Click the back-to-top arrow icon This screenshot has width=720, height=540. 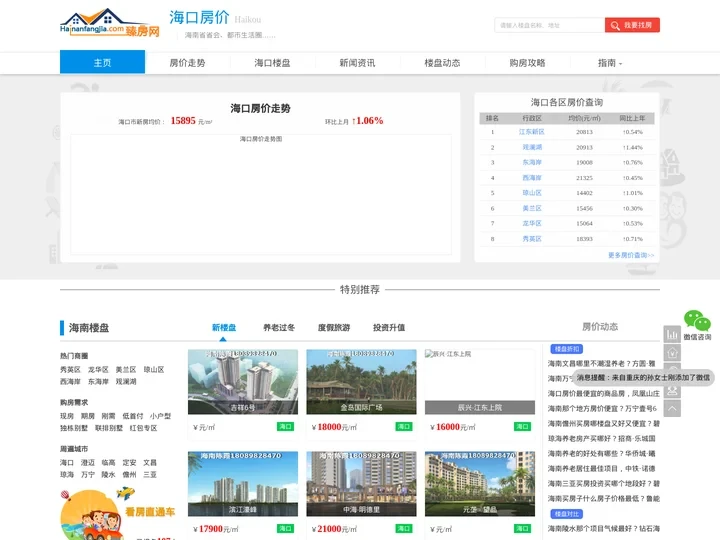672,408
